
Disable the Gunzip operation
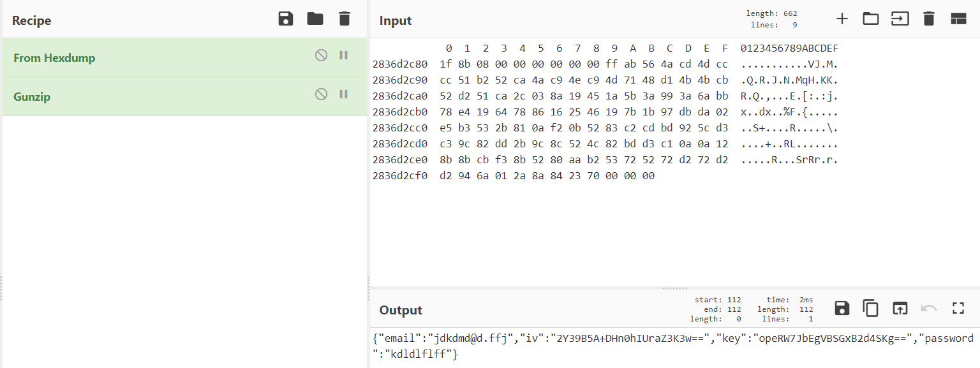point(321,94)
